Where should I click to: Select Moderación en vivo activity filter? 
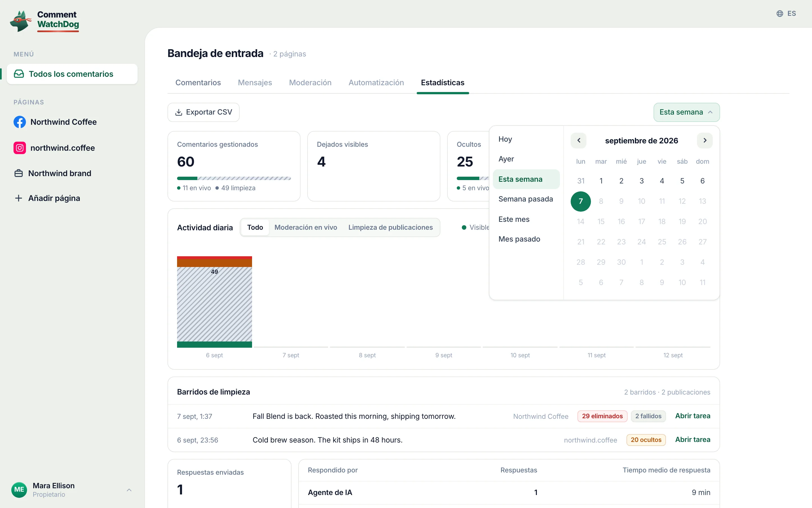click(x=306, y=227)
